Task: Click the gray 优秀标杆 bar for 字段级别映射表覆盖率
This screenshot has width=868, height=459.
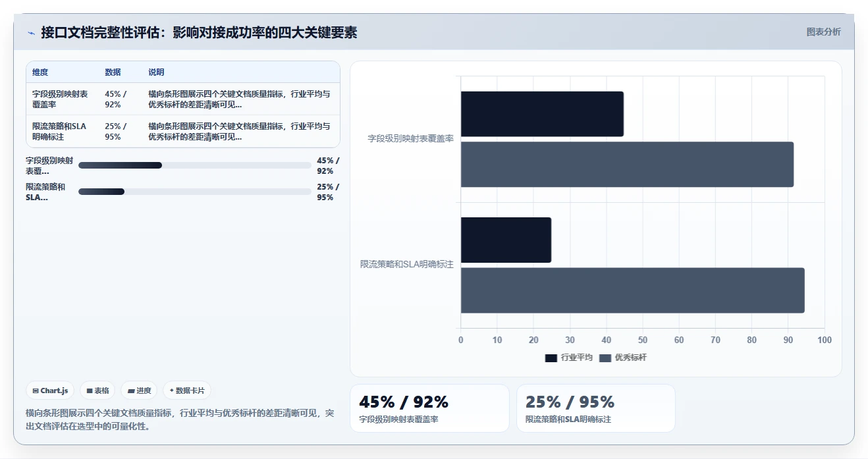Action: click(x=627, y=165)
